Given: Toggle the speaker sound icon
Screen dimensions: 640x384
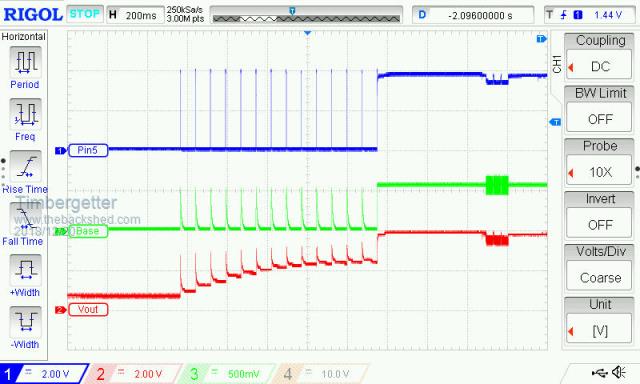Looking at the screenshot, I should click(619, 372).
